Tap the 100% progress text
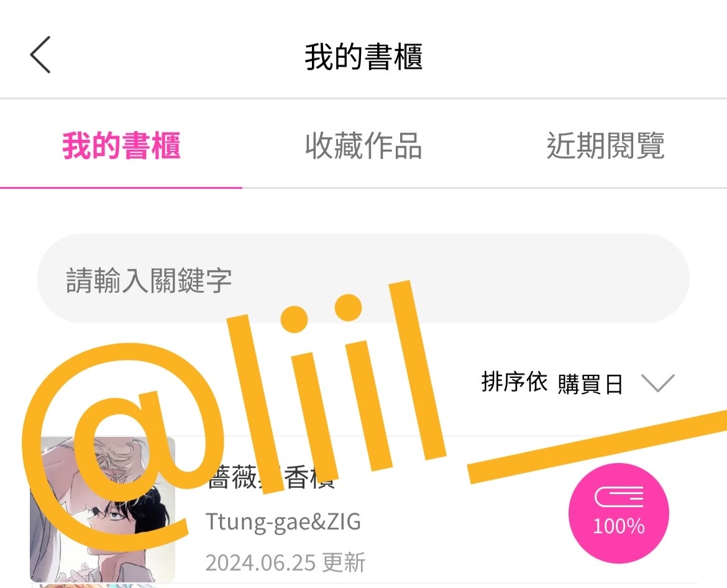This screenshot has width=727, height=588. pos(619,526)
